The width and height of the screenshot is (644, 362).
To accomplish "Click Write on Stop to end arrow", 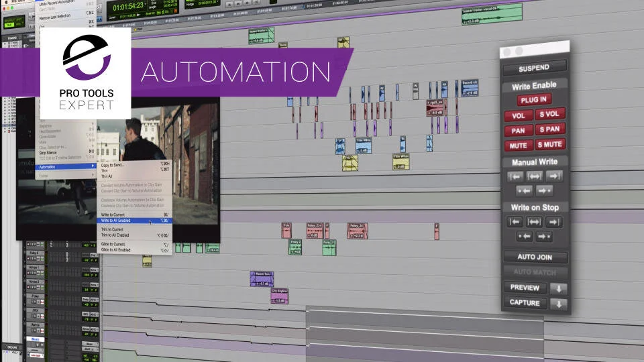I will pyautogui.click(x=553, y=222).
